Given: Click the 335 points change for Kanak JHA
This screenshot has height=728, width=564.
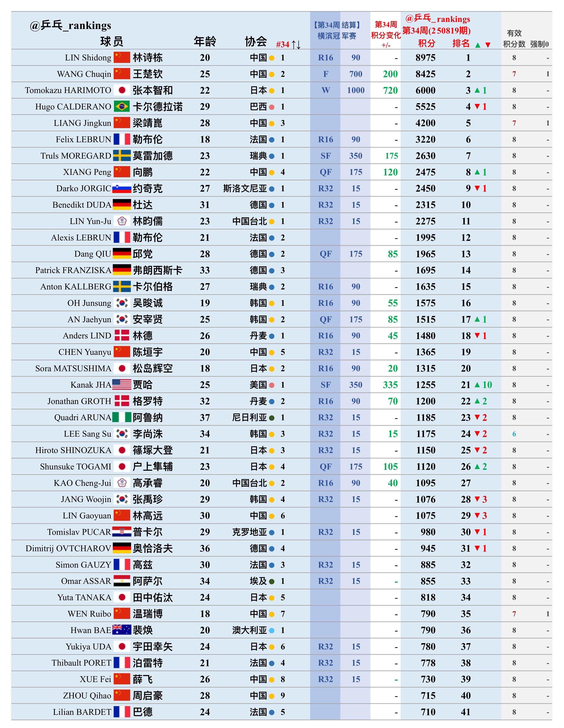Looking at the screenshot, I should click(x=390, y=385).
